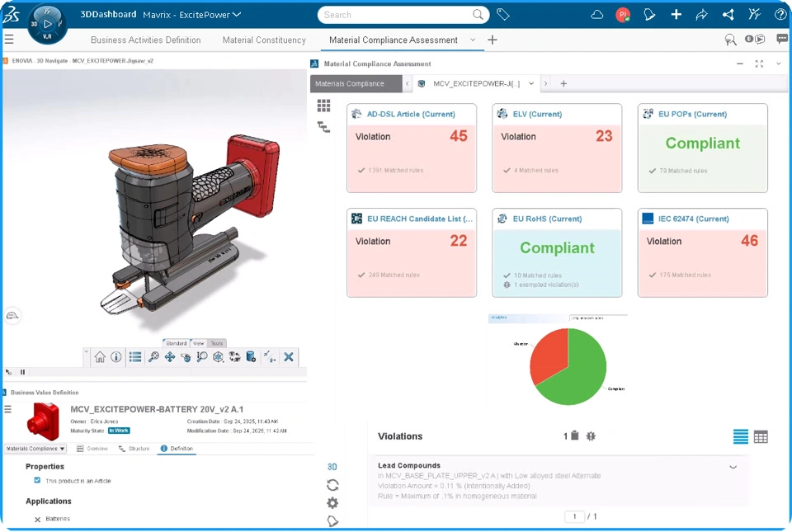The height and width of the screenshot is (532, 792).
Task: Open the tag (6WTags) icon beside search
Action: (x=502, y=15)
